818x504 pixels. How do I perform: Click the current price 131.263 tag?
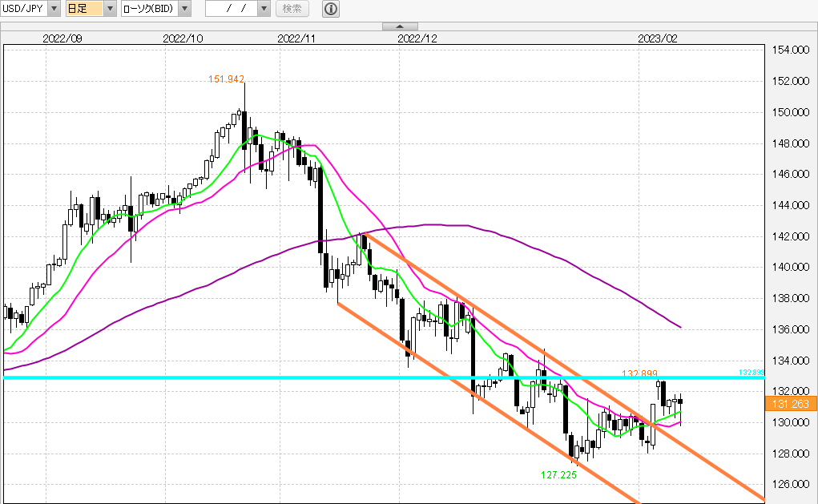point(790,404)
